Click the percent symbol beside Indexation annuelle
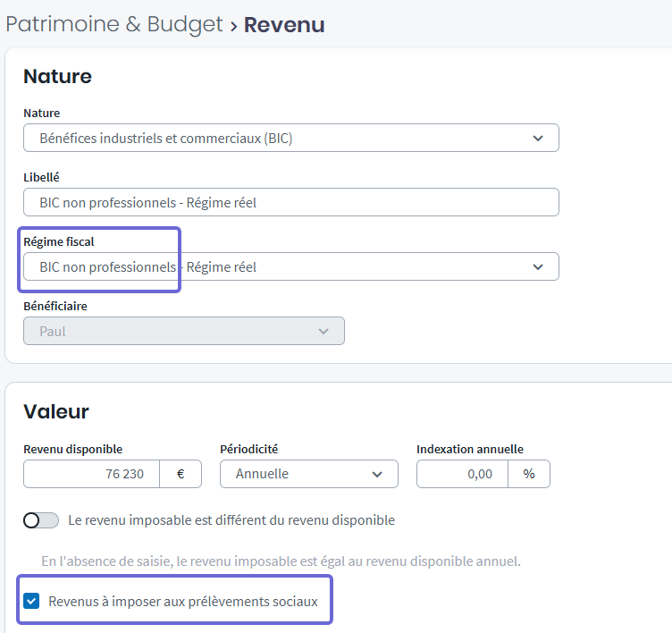This screenshot has height=633, width=672. tap(529, 474)
